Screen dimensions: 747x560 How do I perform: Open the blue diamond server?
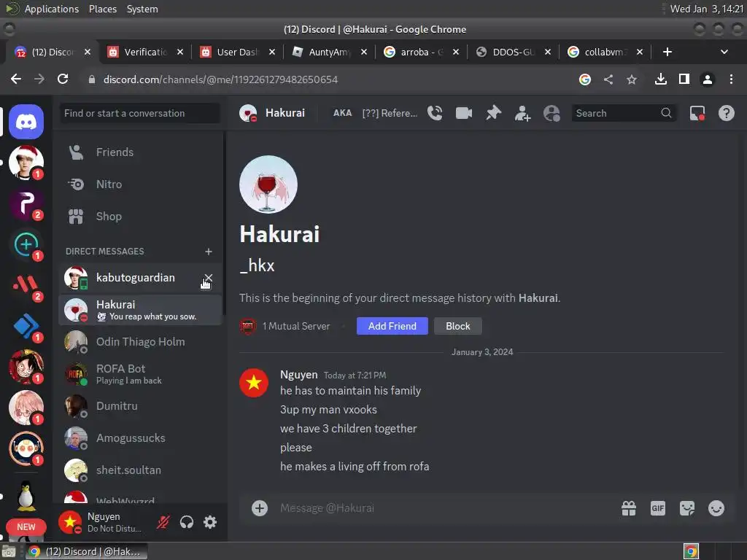coord(26,326)
